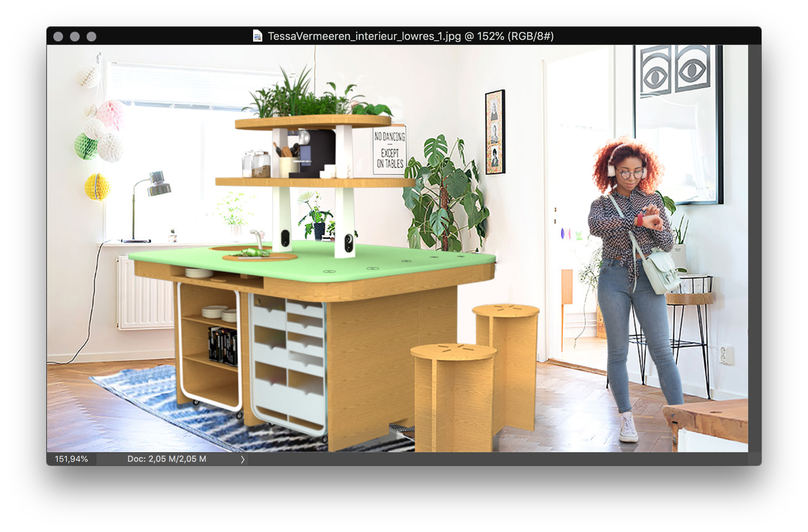Open the status bar info arrow menu
The width and height of the screenshot is (808, 532).
click(243, 459)
